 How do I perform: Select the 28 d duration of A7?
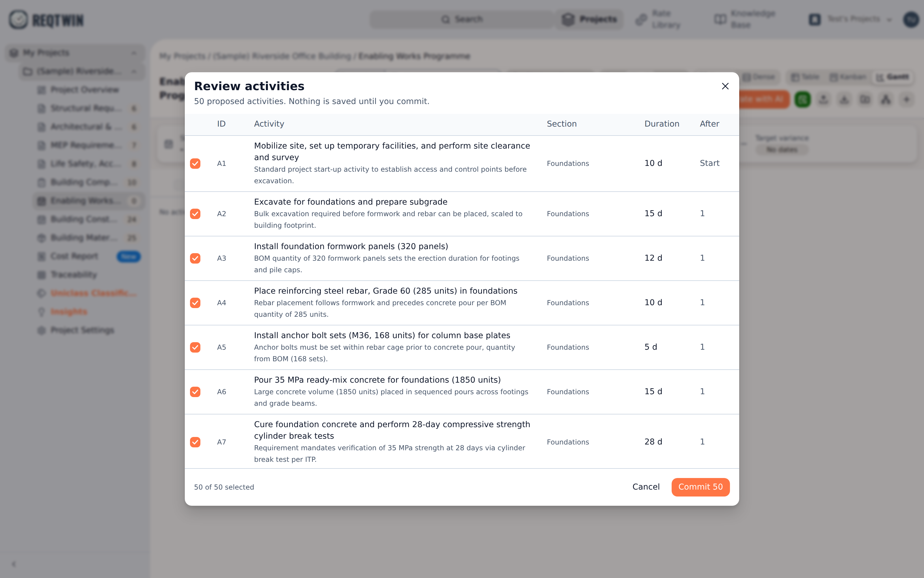pos(653,442)
